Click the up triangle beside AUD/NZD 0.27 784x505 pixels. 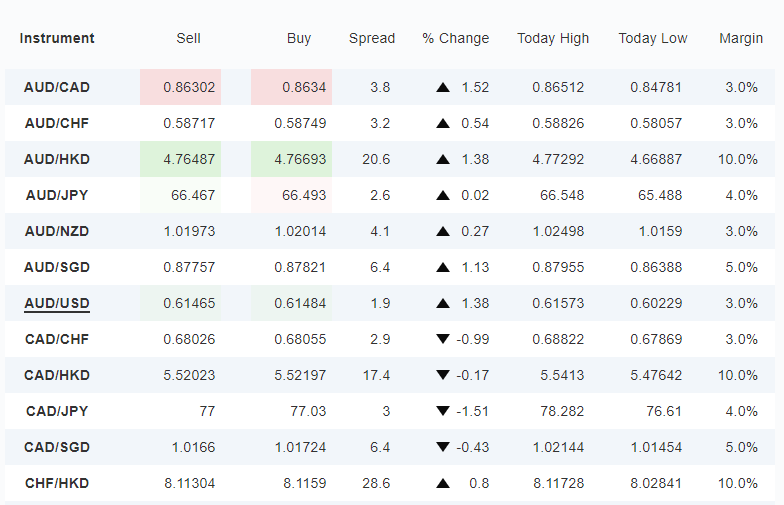pyautogui.click(x=442, y=232)
